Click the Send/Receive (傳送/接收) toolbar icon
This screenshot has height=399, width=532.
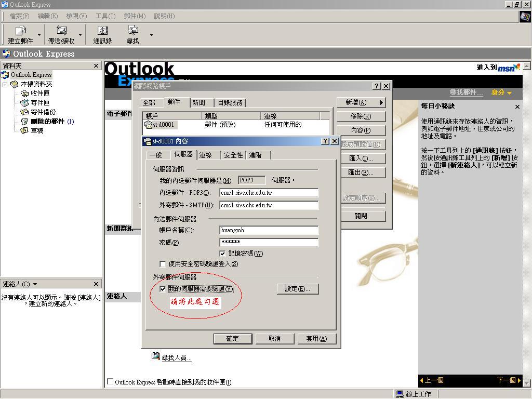[x=61, y=31]
